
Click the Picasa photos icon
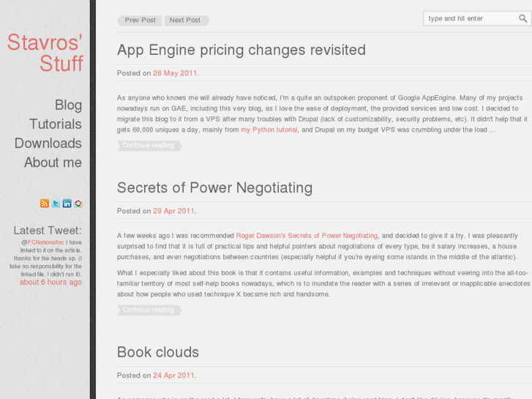[78, 204]
